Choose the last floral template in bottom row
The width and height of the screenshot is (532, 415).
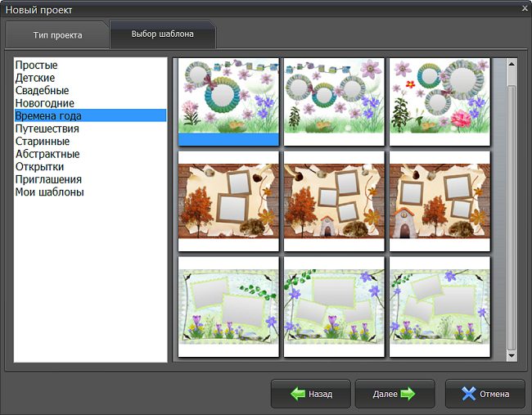click(440, 307)
